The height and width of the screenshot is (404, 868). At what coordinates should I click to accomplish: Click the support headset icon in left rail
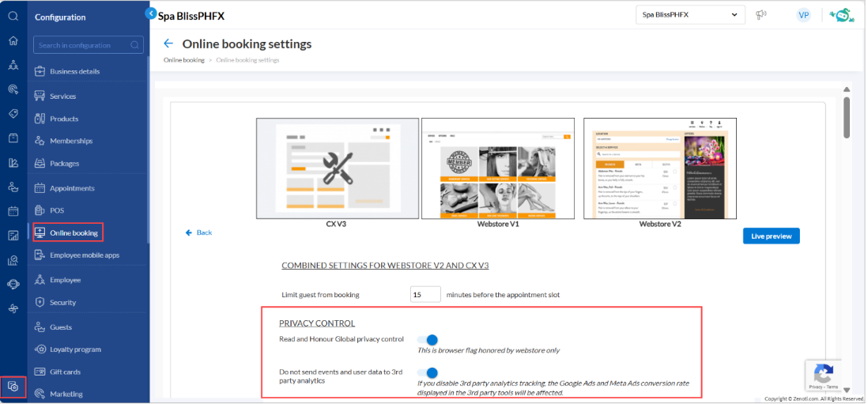coord(13,284)
